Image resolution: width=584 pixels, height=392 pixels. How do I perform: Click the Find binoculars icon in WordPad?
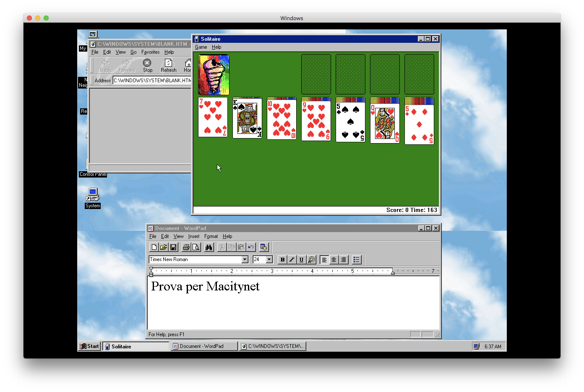209,247
